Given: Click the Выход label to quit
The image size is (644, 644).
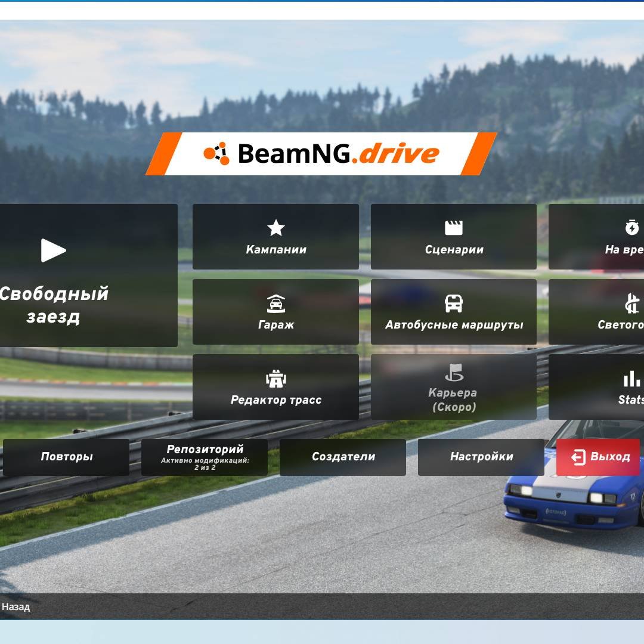Looking at the screenshot, I should click(x=610, y=457).
